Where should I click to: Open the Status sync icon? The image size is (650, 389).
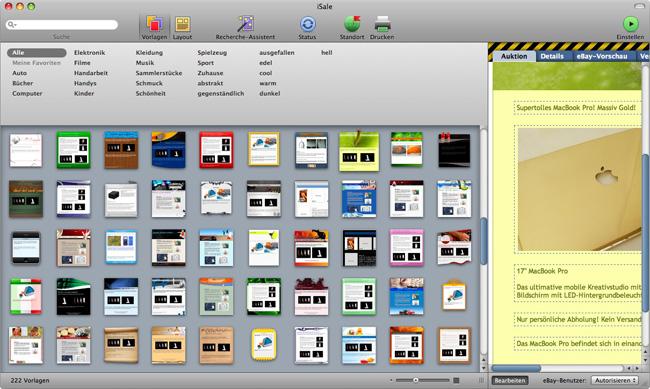[307, 24]
